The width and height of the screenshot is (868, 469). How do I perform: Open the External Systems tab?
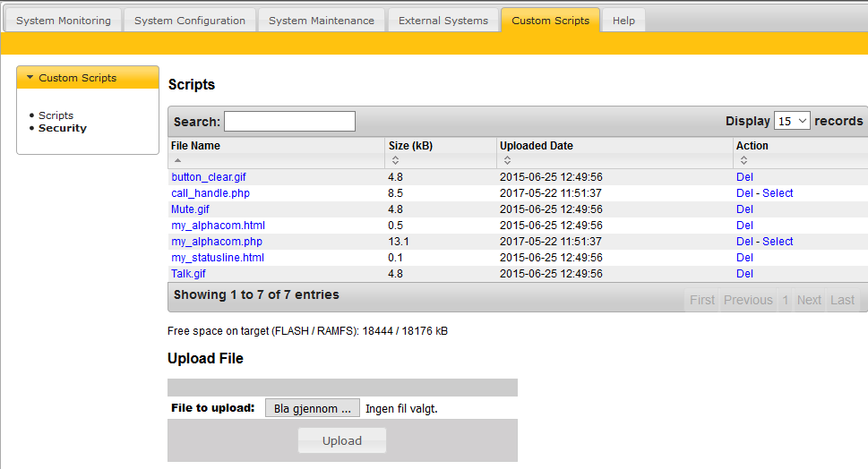coord(443,21)
